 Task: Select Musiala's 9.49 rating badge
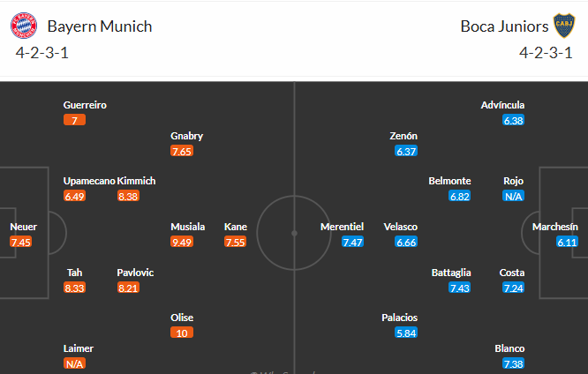click(182, 242)
